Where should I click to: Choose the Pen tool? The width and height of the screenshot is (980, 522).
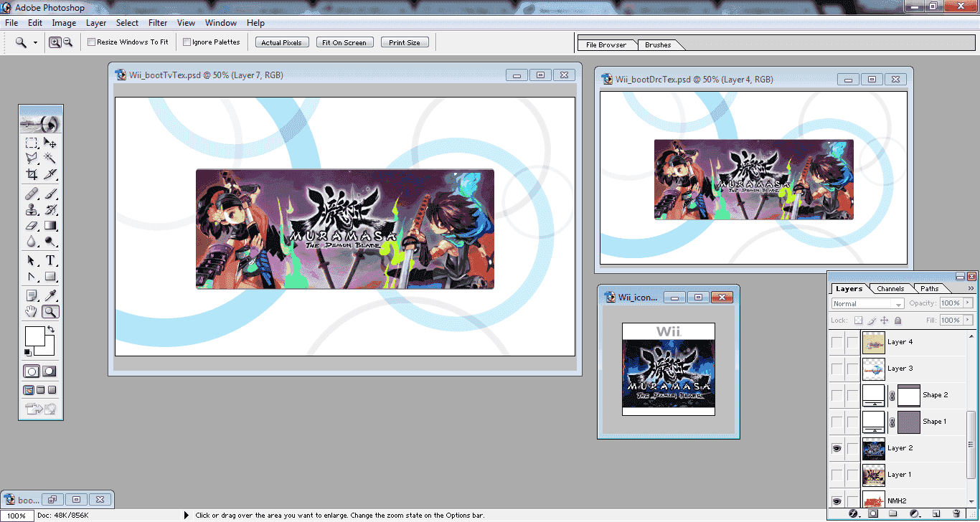32,276
